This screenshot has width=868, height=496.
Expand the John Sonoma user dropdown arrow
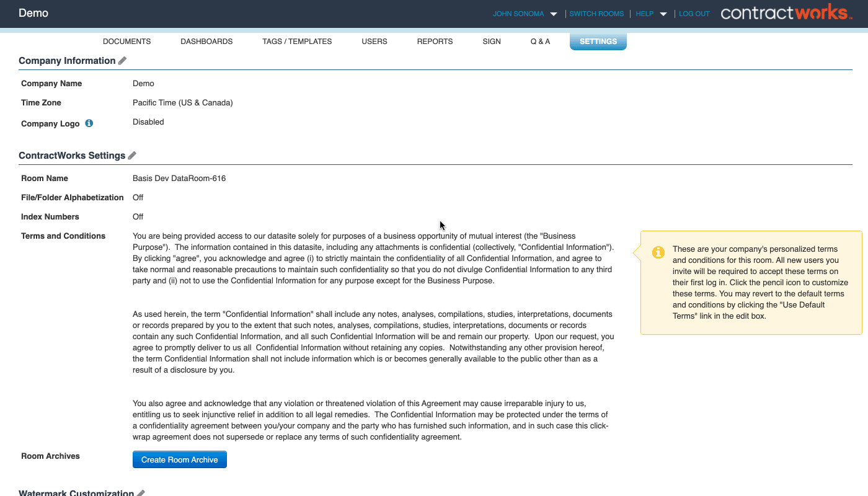click(554, 14)
